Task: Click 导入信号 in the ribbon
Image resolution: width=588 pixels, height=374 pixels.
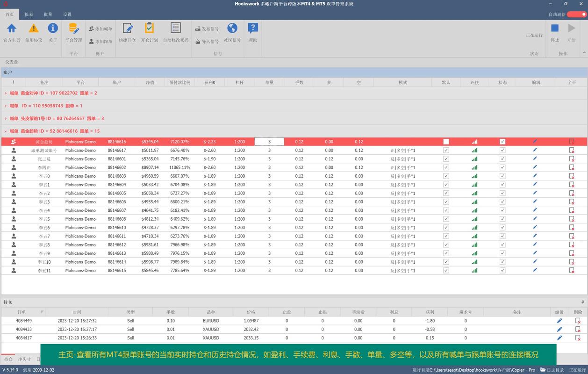Action: coord(207,41)
